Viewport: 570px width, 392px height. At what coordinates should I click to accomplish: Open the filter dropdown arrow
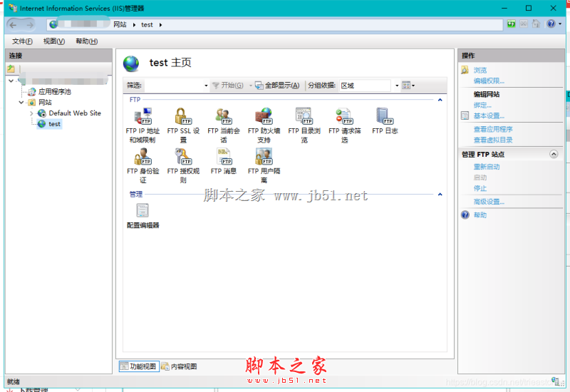coord(206,86)
